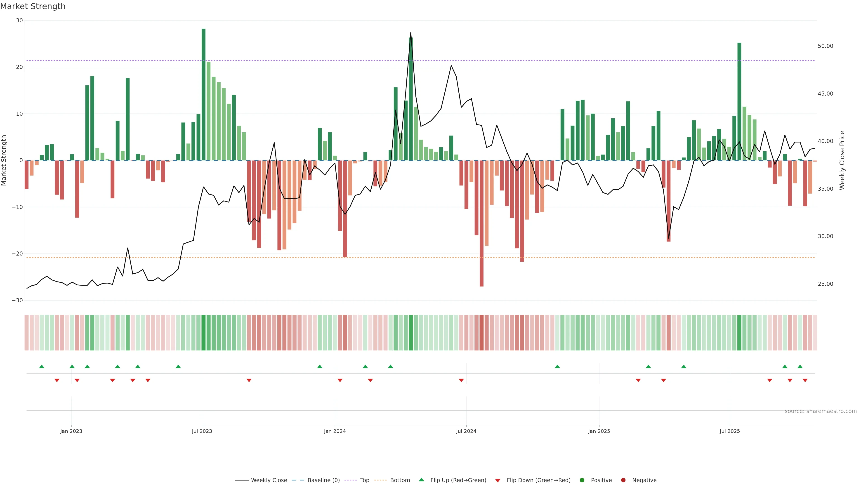Click the 50.00 price axis tick label
Viewport: 868px width, 488px height.
click(825, 46)
